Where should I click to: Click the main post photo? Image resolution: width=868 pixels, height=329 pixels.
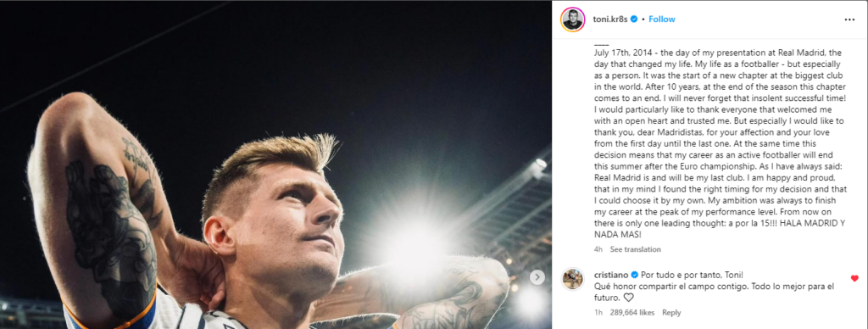(275, 164)
